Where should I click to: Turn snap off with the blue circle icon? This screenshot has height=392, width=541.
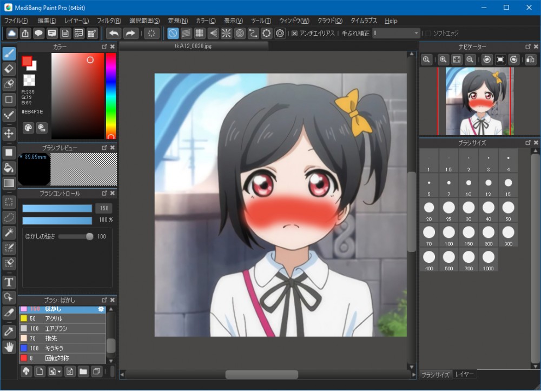(x=173, y=34)
